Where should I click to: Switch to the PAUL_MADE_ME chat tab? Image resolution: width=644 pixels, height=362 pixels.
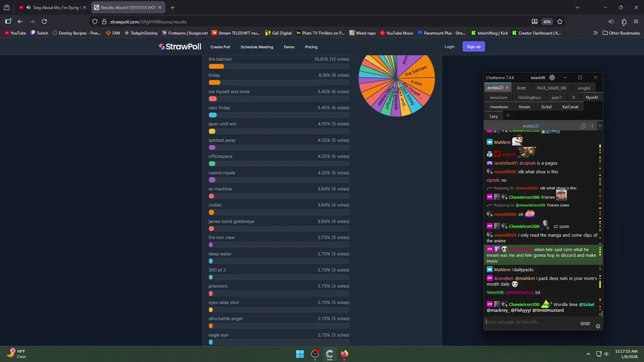click(x=551, y=88)
